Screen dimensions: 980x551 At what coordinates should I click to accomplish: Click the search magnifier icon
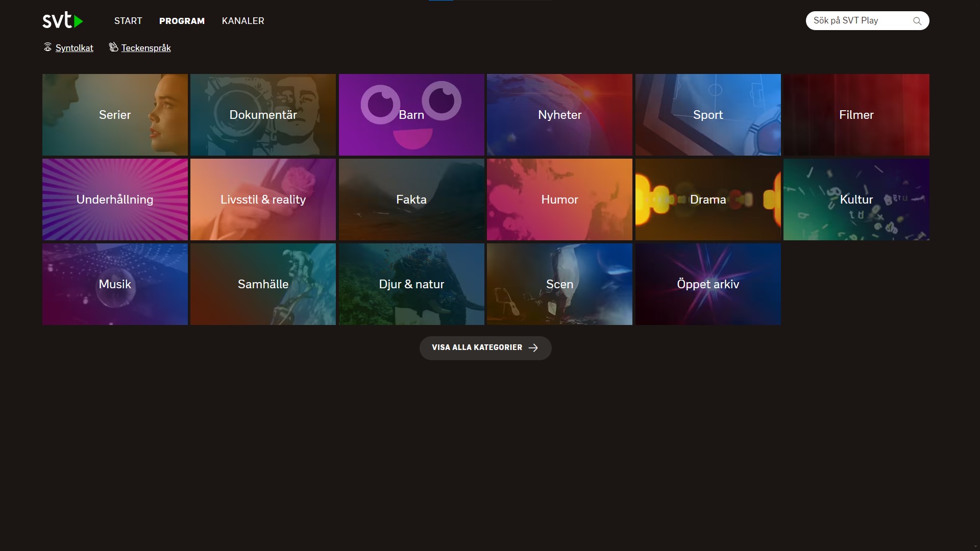(x=917, y=21)
